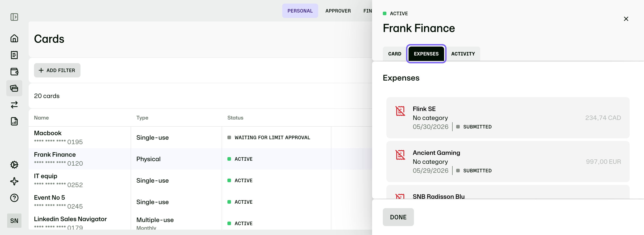Select the Frank Finance card row
The height and width of the screenshot is (235, 644).
200,159
